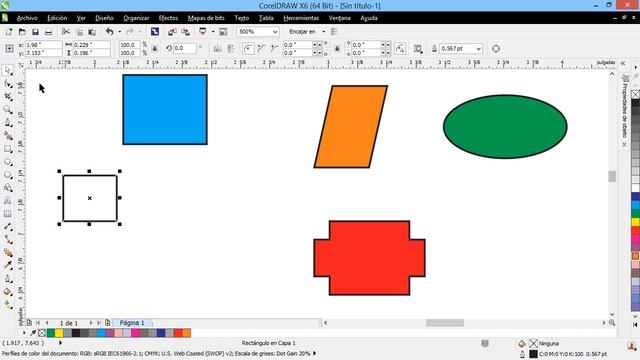Screen dimensions: 640x360
Task: Click the Export icon in toolbar
Action: click(186, 32)
